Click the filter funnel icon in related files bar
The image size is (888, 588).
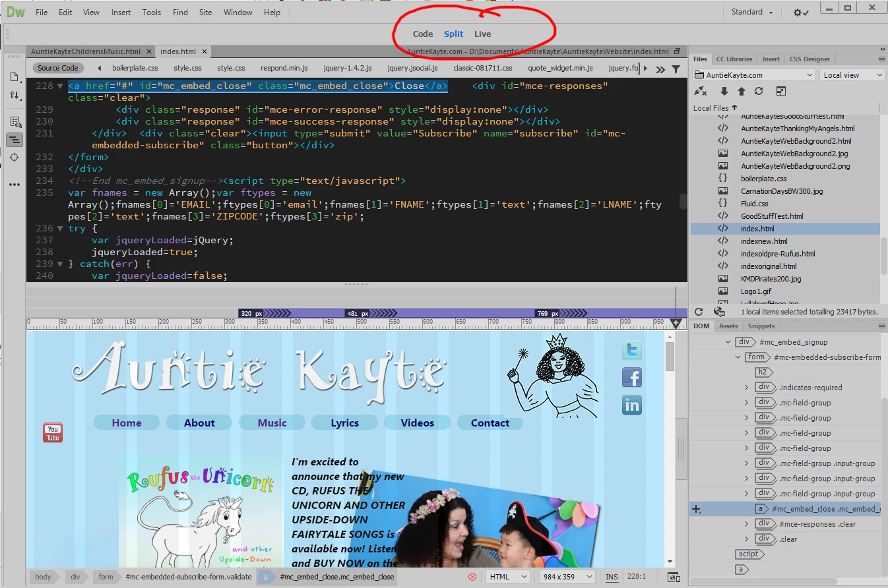(x=676, y=69)
